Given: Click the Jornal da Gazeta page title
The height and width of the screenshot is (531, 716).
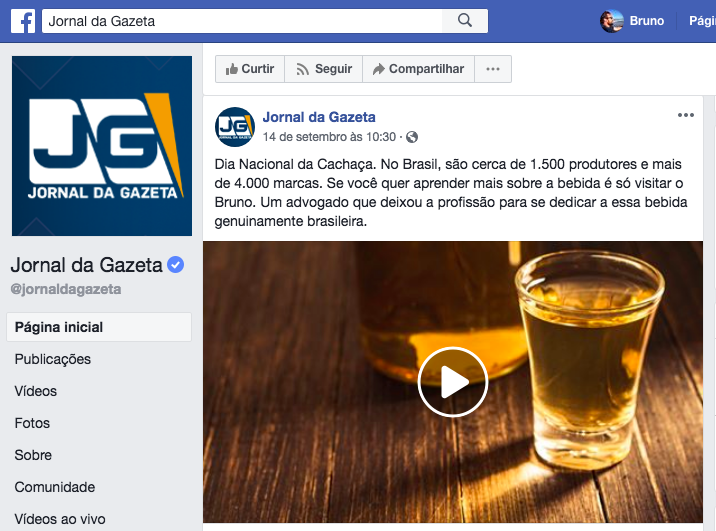Looking at the screenshot, I should pyautogui.click(x=86, y=265).
